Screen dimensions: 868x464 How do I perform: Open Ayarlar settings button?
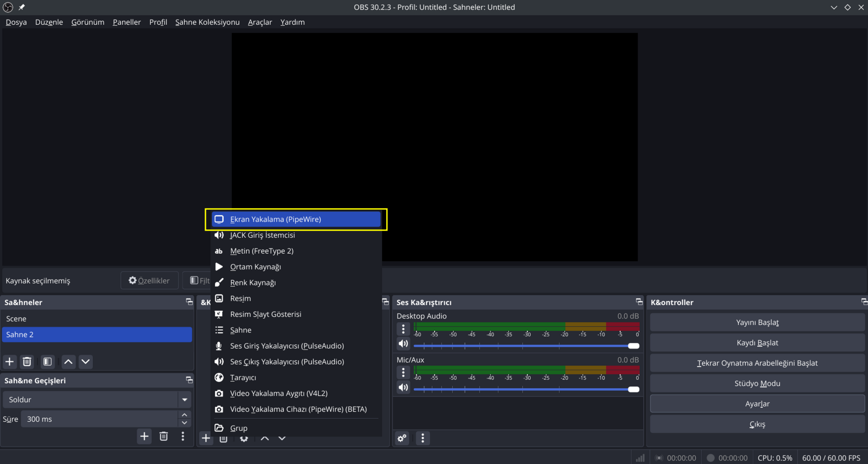pos(757,404)
